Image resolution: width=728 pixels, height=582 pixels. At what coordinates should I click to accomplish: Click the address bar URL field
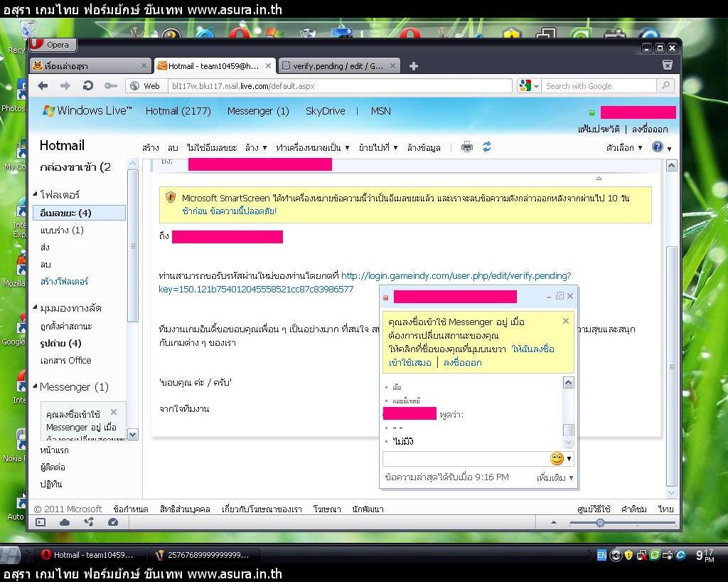pos(340,86)
